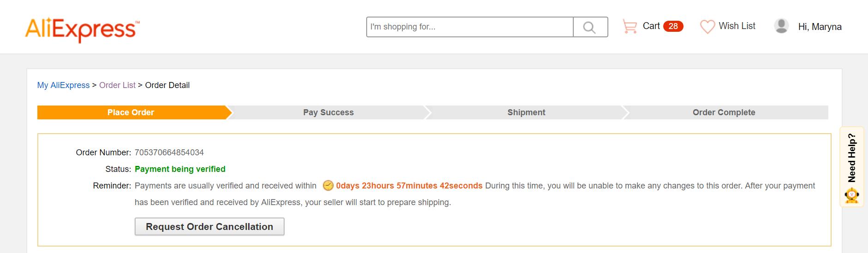Select the Order Complete progress step
The image size is (868, 253).
pos(724,112)
